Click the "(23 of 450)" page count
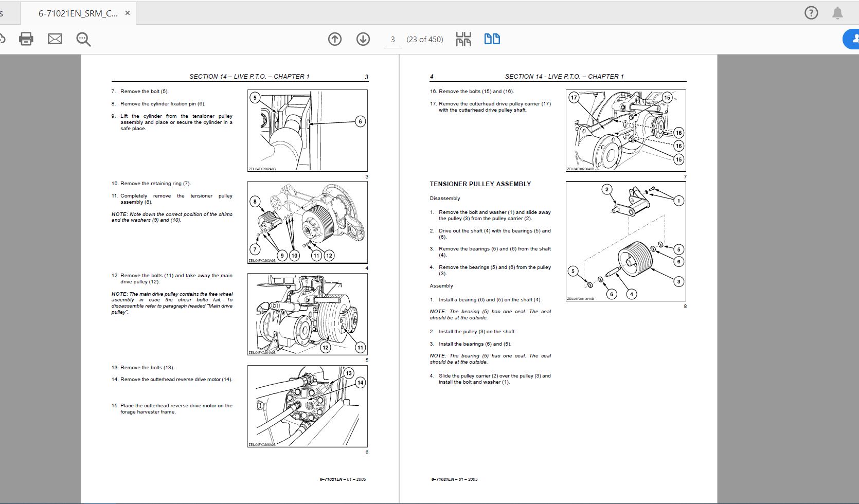 [x=425, y=40]
